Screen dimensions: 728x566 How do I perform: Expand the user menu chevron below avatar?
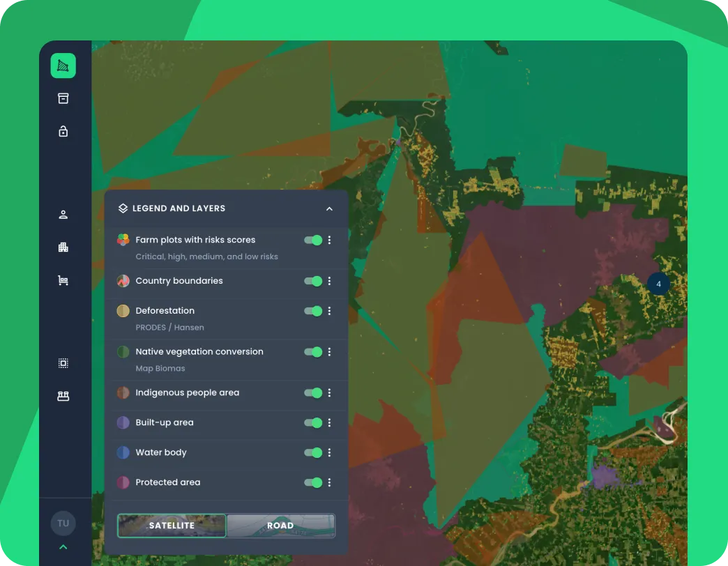63,547
